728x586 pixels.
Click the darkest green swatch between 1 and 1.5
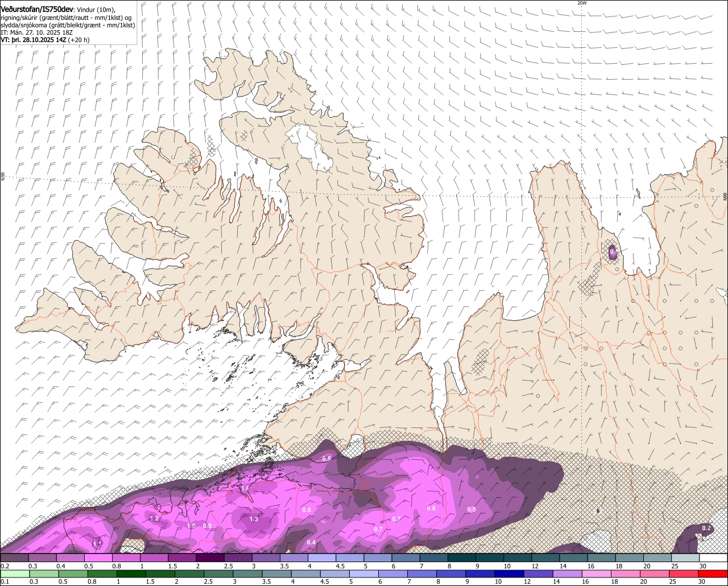(x=131, y=573)
